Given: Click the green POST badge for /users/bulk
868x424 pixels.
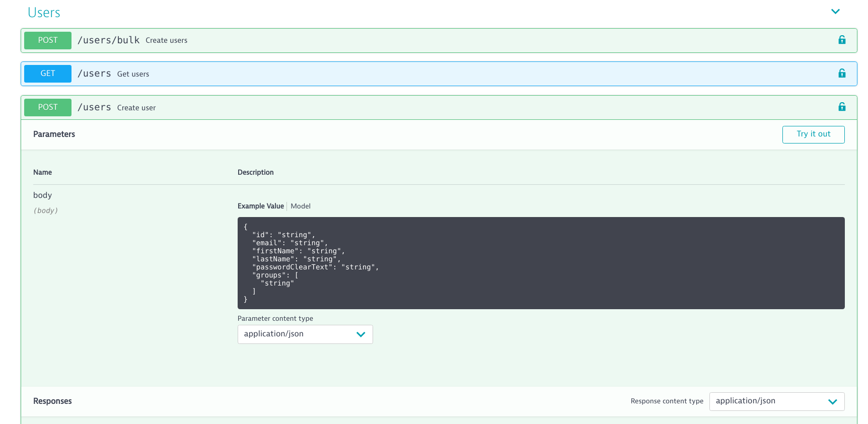Looking at the screenshot, I should (48, 40).
